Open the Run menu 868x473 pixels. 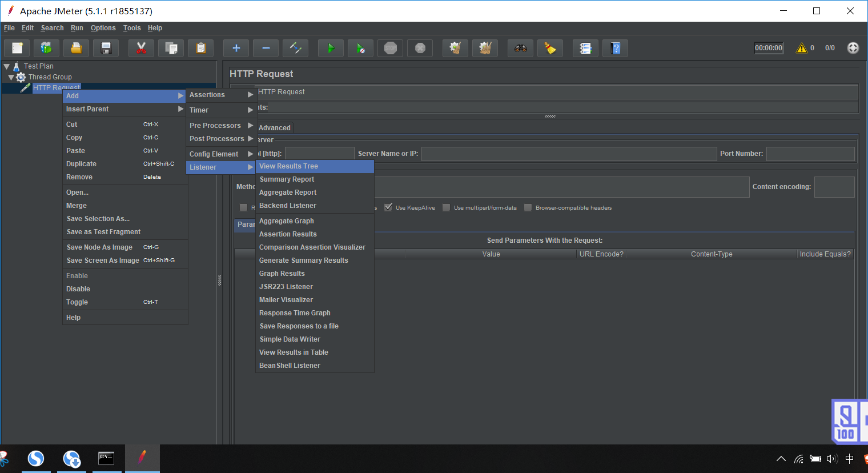point(77,28)
